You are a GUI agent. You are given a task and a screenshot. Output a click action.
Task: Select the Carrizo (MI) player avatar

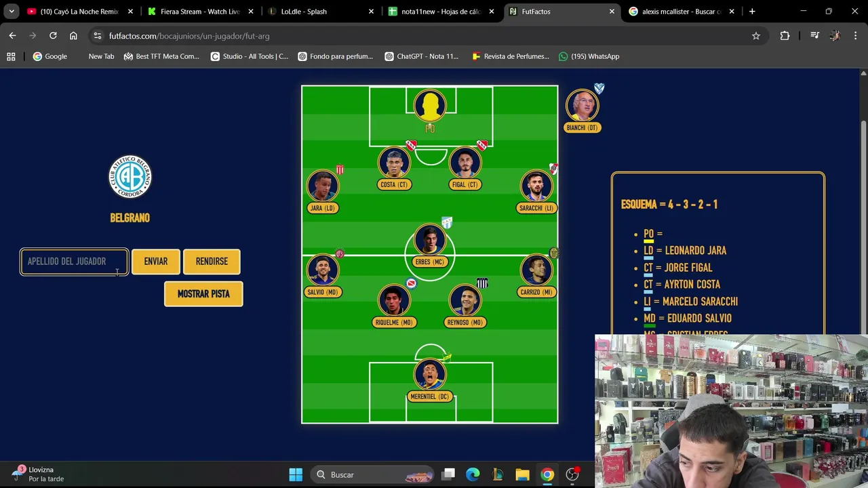pos(536,270)
